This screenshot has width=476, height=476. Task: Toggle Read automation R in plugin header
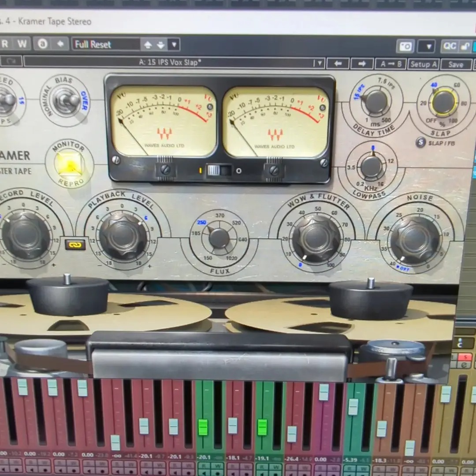click(x=5, y=44)
